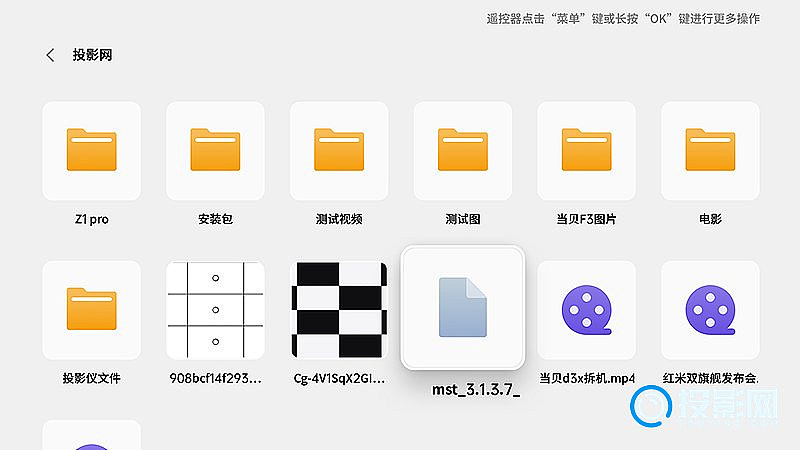Click the 测试视频 label text
Image resolution: width=800 pixels, height=450 pixels.
coord(339,219)
